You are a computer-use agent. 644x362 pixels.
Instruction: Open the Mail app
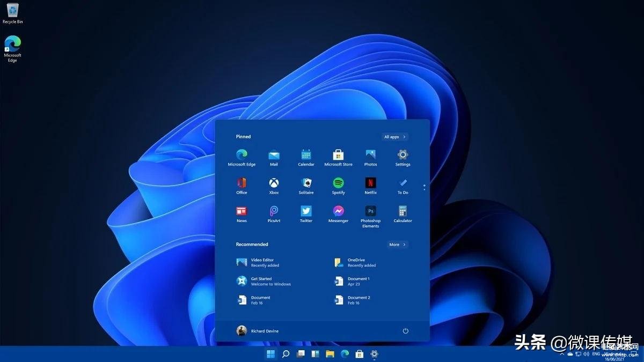click(274, 158)
